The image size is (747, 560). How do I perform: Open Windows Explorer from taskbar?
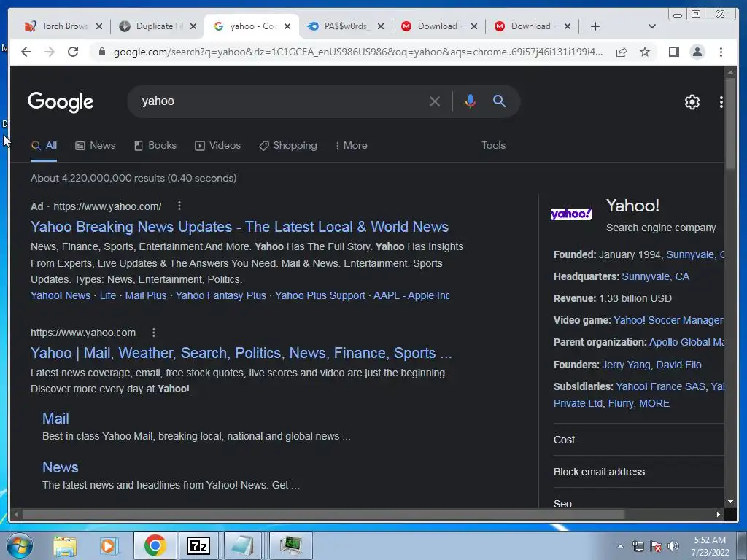coord(65,545)
